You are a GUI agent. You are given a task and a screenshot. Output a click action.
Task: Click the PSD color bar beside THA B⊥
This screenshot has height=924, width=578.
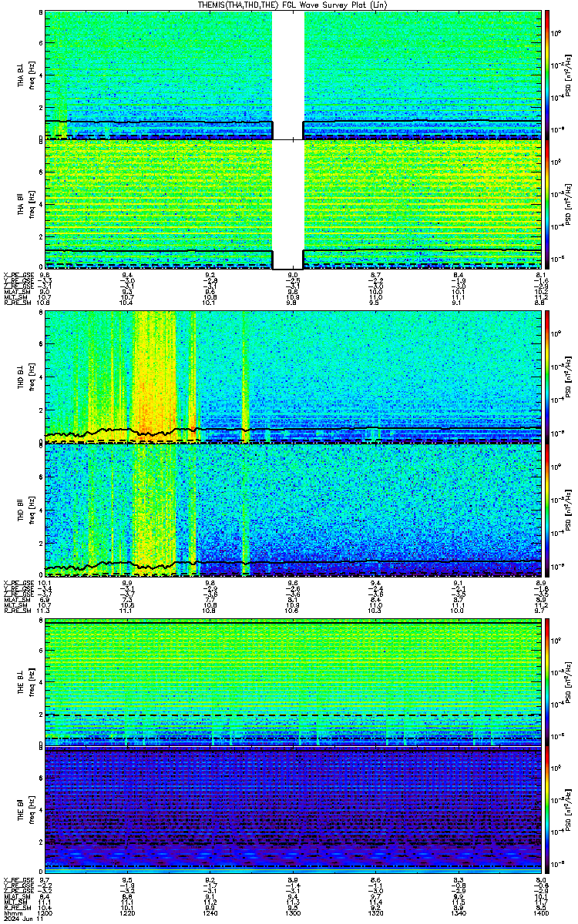tap(547, 75)
